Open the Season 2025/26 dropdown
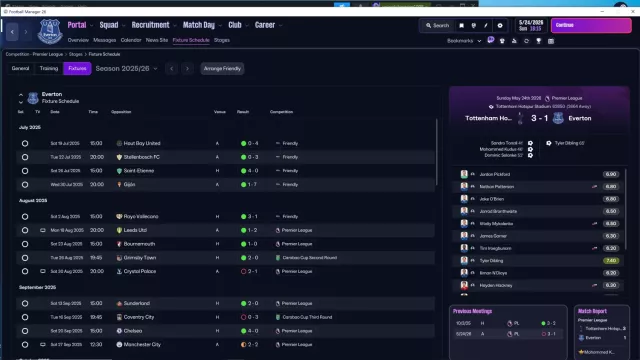The height and width of the screenshot is (360, 640). coord(127,69)
